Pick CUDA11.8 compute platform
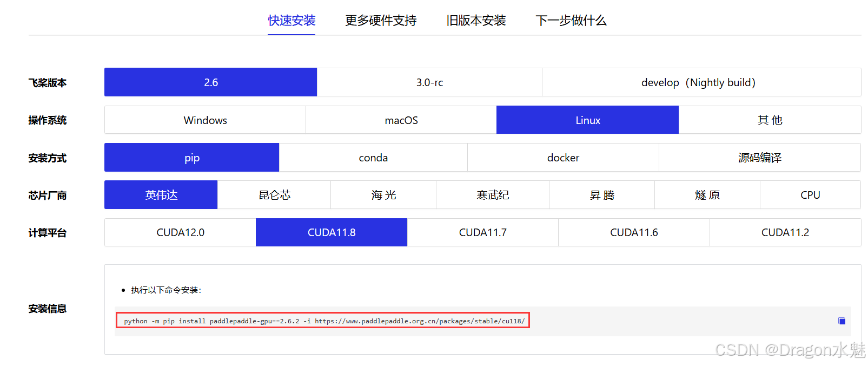This screenshot has width=868, height=365. [x=332, y=232]
